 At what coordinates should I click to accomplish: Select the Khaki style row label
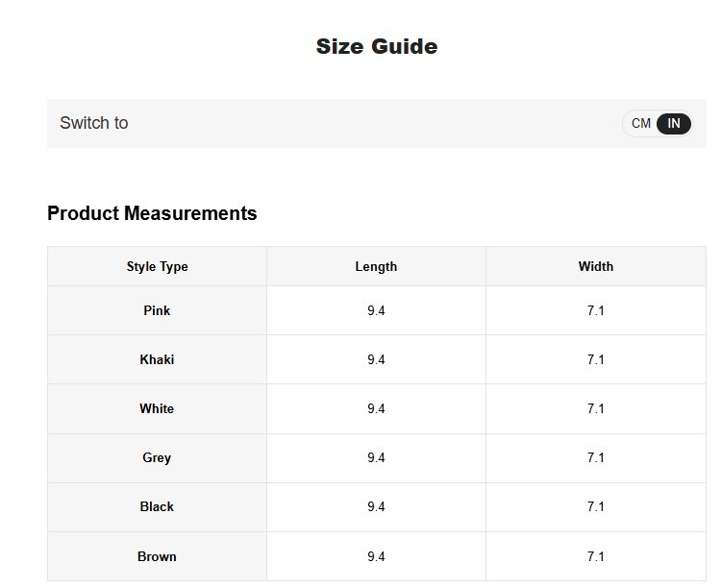pyautogui.click(x=157, y=359)
